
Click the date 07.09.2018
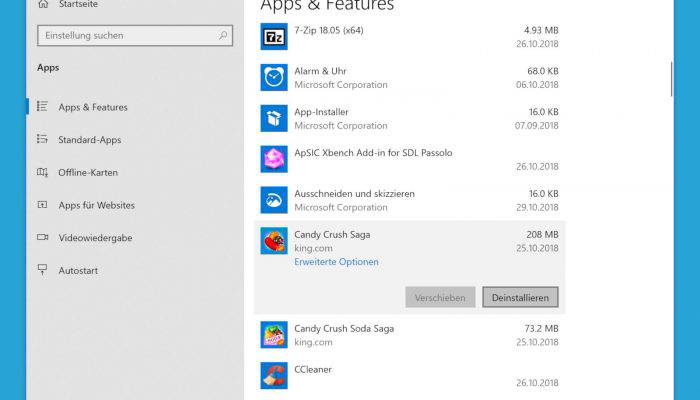pos(537,126)
